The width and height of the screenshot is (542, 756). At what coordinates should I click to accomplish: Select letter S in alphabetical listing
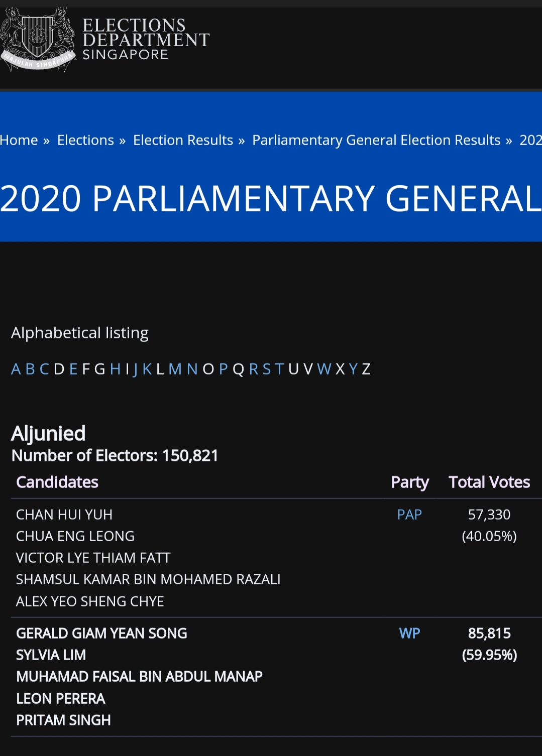266,369
